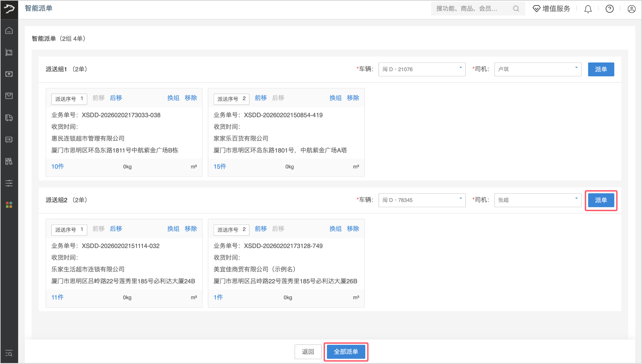This screenshot has width=642, height=364.
Task: Click the delivery truck sidebar icon
Action: tap(9, 118)
